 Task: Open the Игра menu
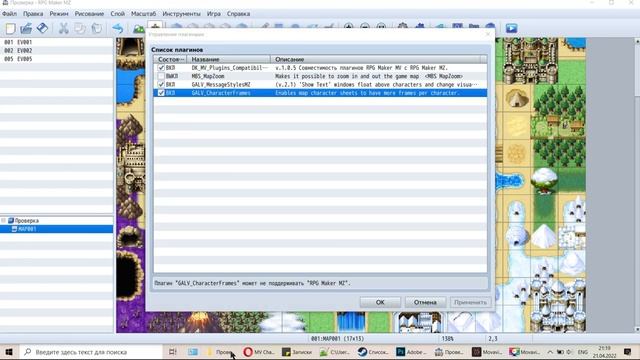point(213,13)
